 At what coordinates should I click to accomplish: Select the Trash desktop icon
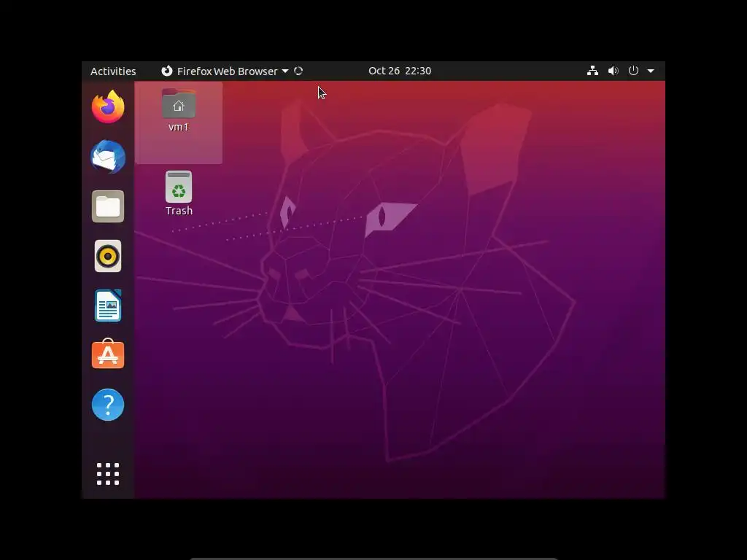coord(179,187)
